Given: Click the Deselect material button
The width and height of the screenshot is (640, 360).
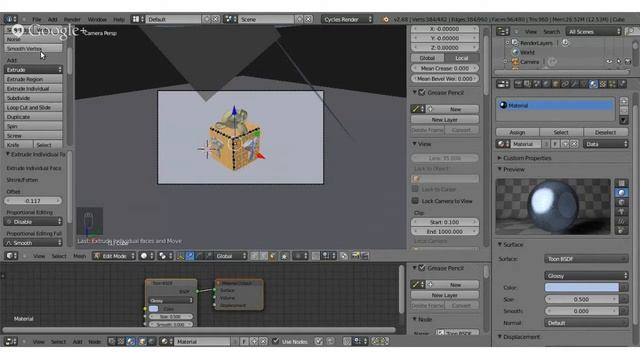Looking at the screenshot, I should point(605,132).
